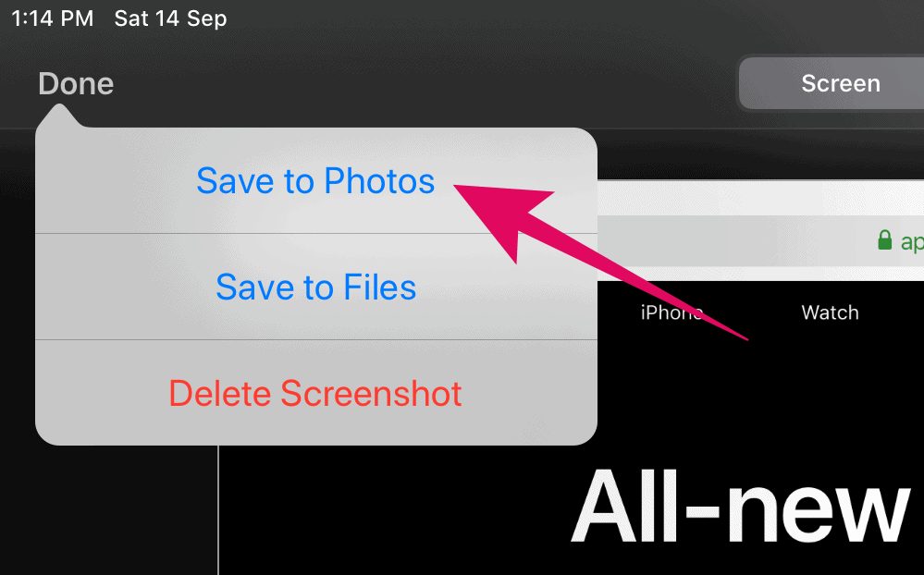
Task: Choose Save to Photos option
Action: point(315,181)
